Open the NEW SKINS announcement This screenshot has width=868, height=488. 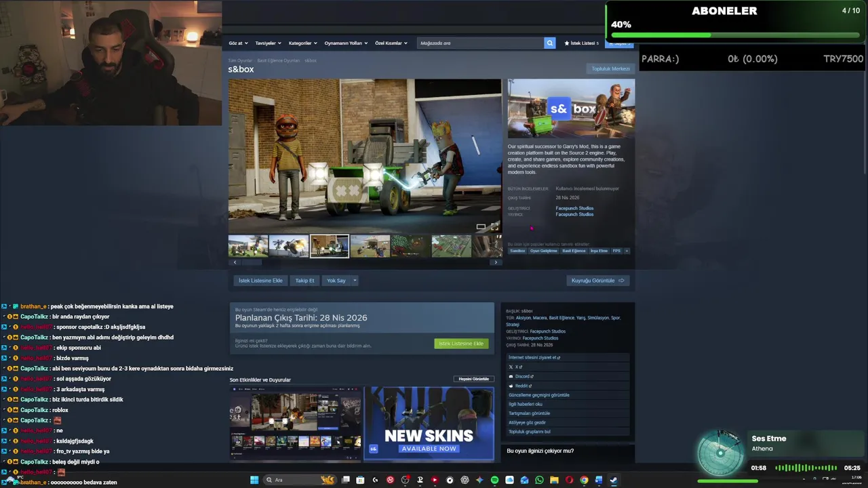[429, 424]
